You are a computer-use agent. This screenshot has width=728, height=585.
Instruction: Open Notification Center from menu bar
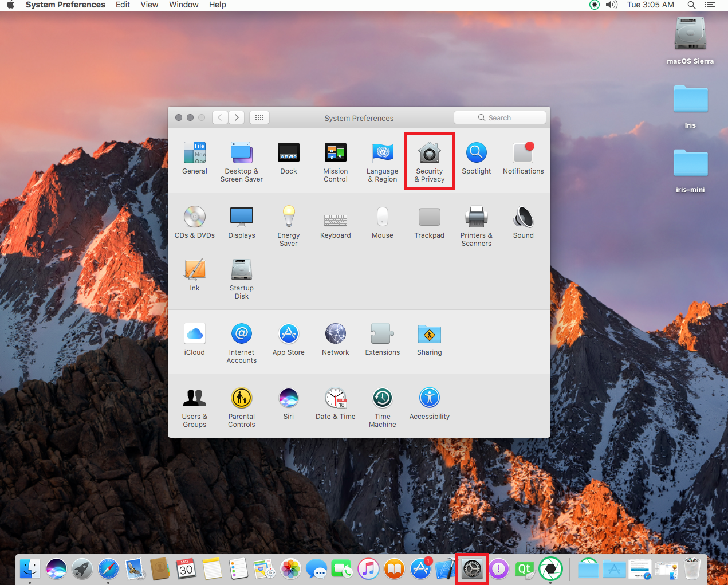710,5
